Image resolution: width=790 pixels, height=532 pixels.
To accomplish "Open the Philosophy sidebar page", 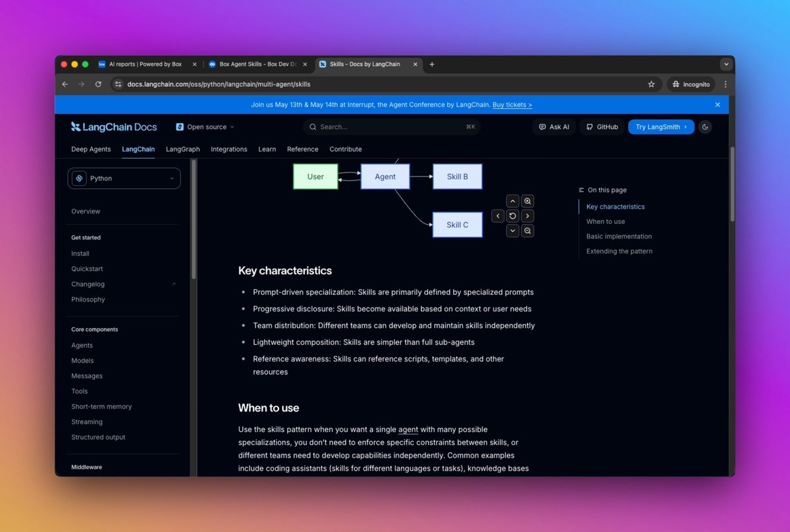I will 88,300.
